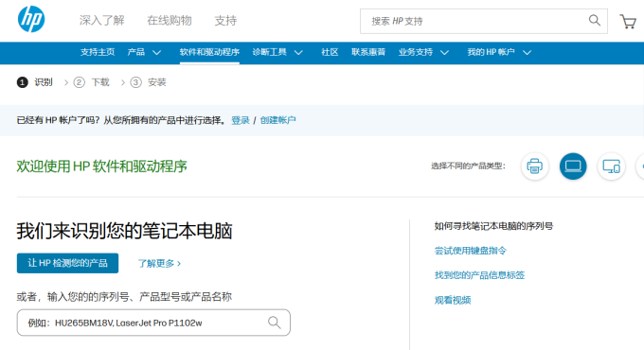Open the shopping cart icon
644x350 pixels.
pos(628,22)
